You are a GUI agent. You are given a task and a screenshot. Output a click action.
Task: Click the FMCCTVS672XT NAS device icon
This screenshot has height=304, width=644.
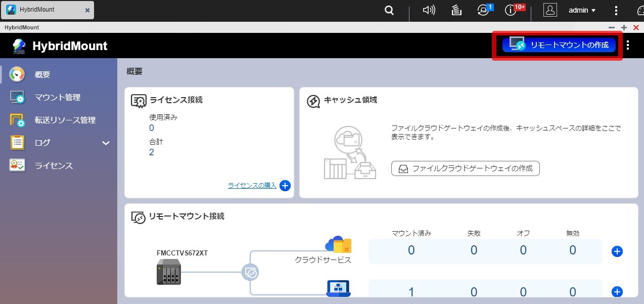[x=169, y=272]
